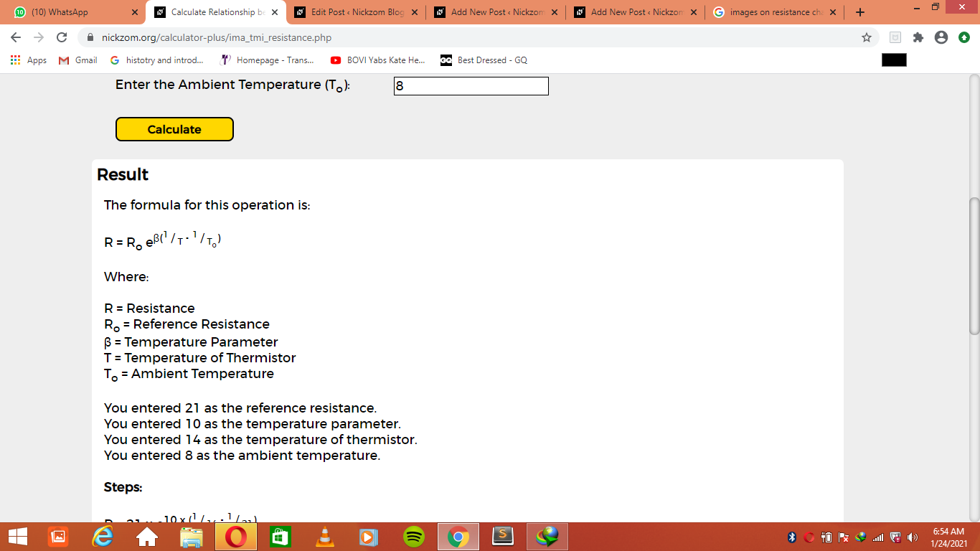Open the Chrome extensions puzzle icon
This screenshot has width=980, height=551.
pyautogui.click(x=918, y=37)
